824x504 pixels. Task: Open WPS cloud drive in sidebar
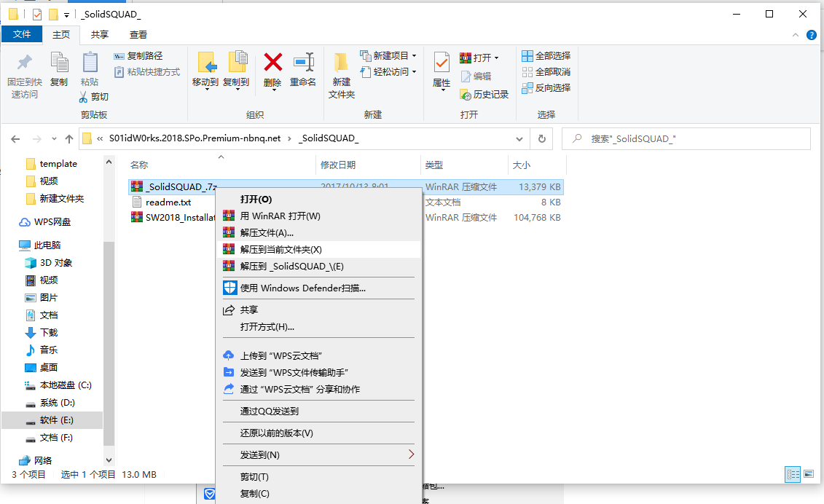click(45, 222)
